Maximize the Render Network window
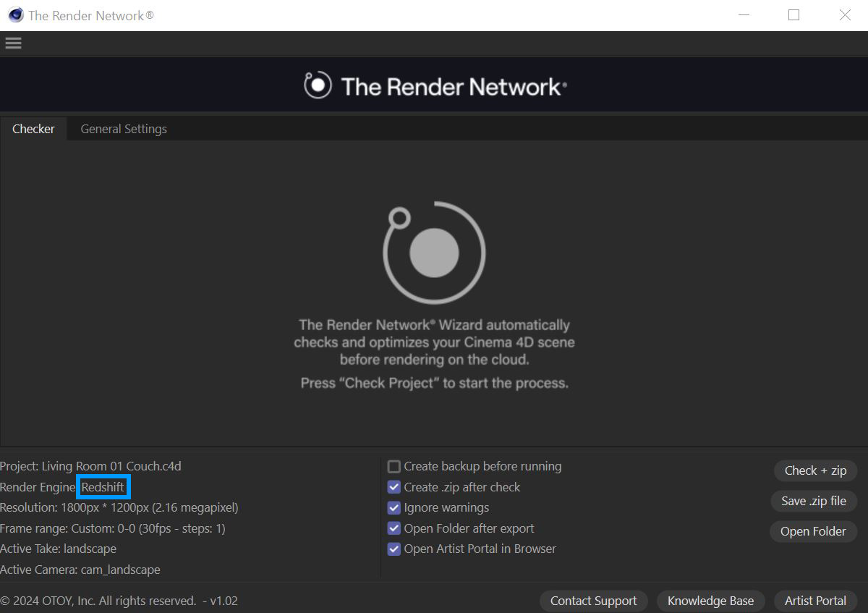868x613 pixels. [793, 15]
